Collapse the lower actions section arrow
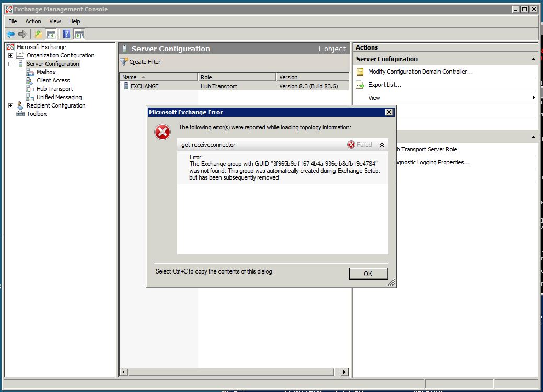 tap(533, 137)
